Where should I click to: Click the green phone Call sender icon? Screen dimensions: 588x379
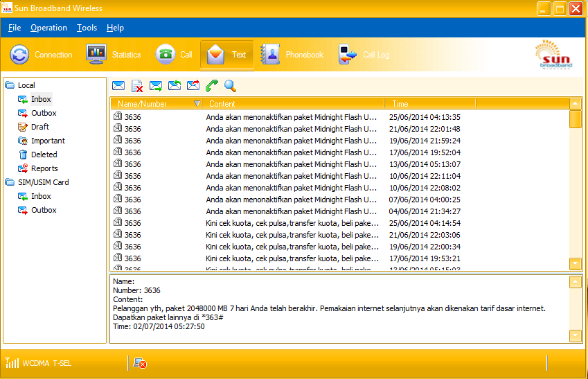pyautogui.click(x=212, y=85)
